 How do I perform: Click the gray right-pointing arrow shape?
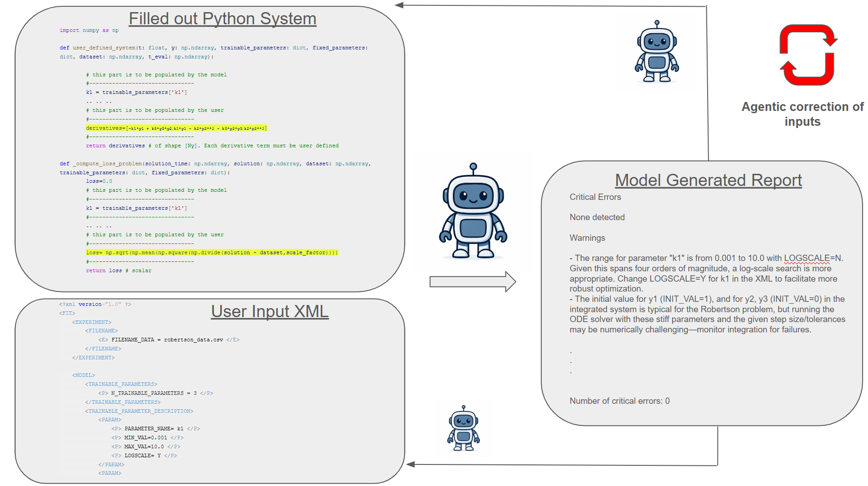coord(472,282)
